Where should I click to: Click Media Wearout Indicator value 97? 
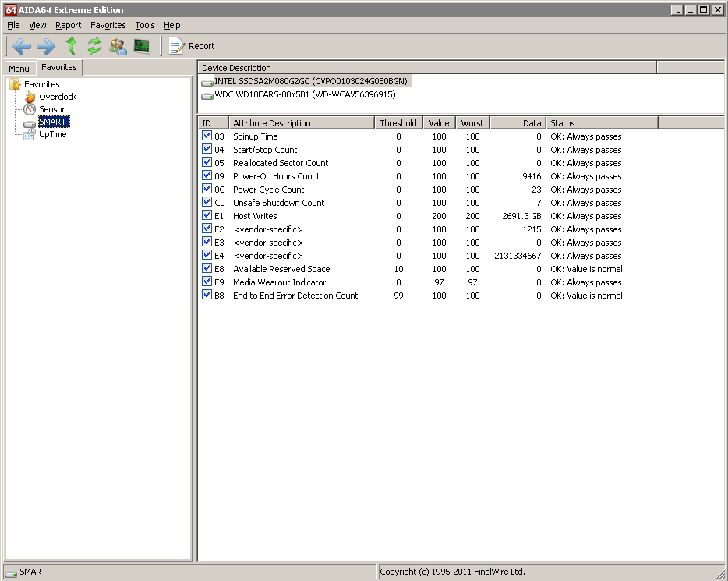[439, 282]
